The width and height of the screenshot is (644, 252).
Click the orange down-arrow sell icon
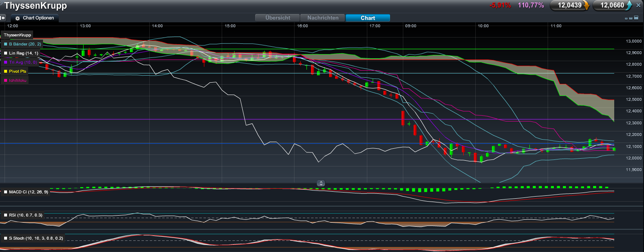tap(586, 5)
